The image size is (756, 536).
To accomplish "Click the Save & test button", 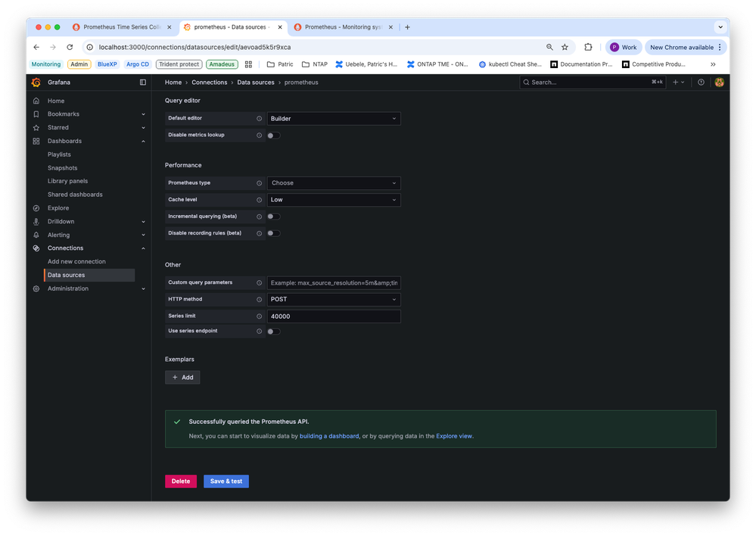I will [x=226, y=481].
